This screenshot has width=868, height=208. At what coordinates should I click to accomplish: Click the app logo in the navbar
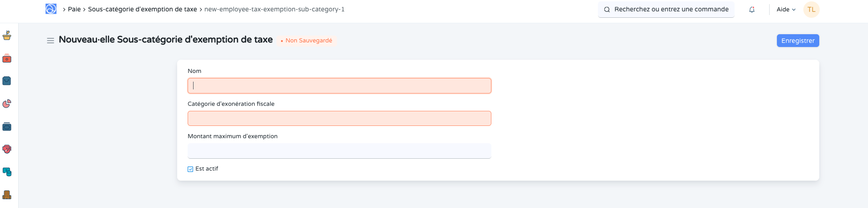click(x=51, y=9)
